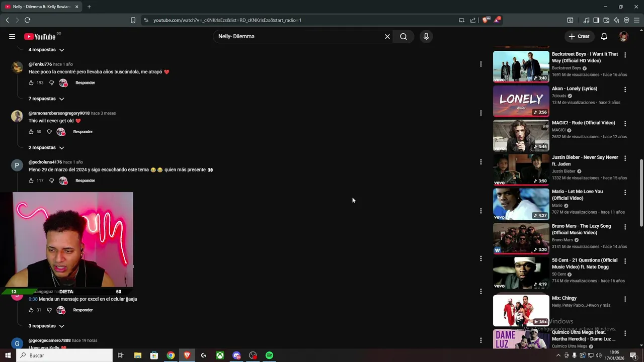Jump to the 0:38 timestamp link

[33, 299]
